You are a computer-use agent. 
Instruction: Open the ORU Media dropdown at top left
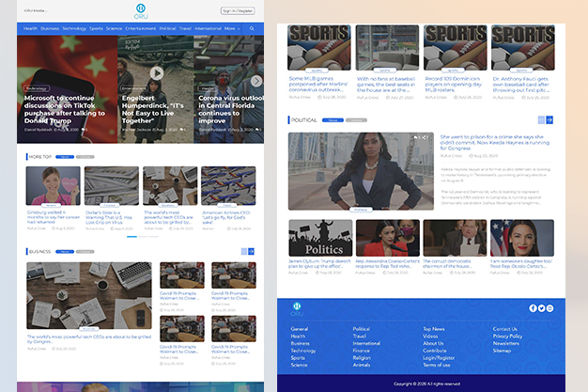tap(36, 10)
